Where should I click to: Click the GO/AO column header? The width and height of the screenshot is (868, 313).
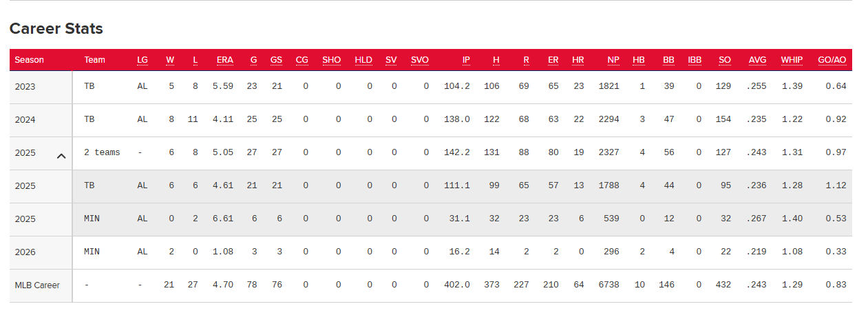[x=832, y=60]
